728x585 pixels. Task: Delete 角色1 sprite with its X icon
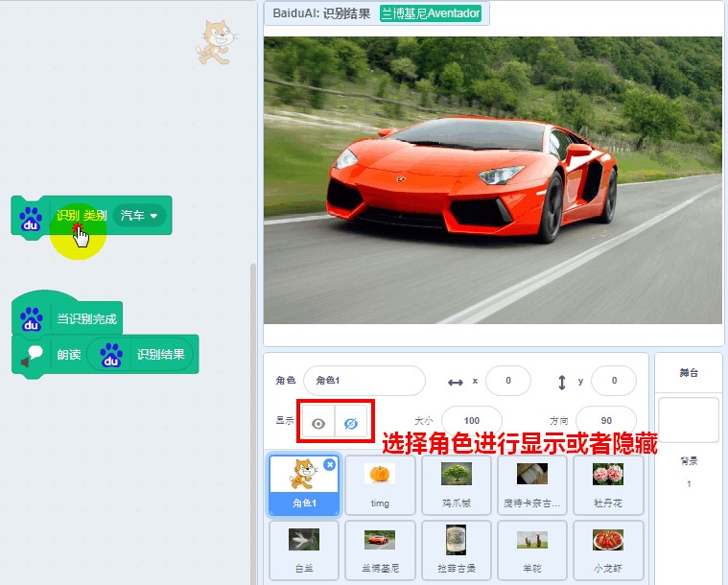pyautogui.click(x=329, y=464)
